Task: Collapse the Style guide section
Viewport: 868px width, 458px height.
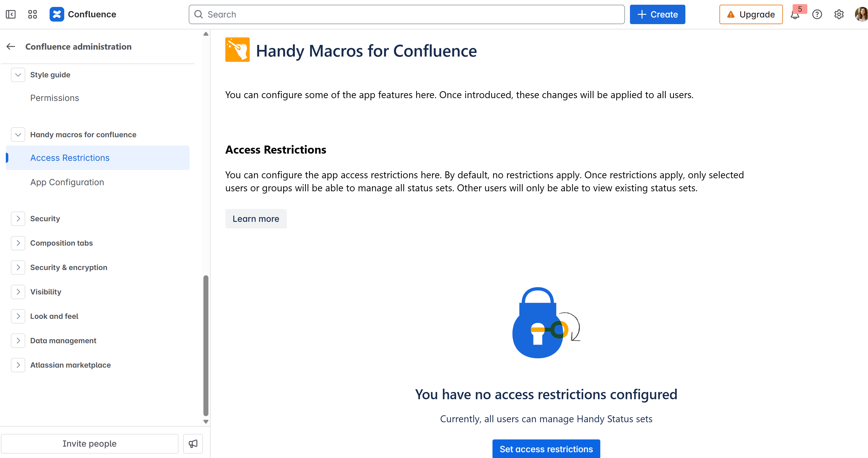Action: click(x=18, y=75)
